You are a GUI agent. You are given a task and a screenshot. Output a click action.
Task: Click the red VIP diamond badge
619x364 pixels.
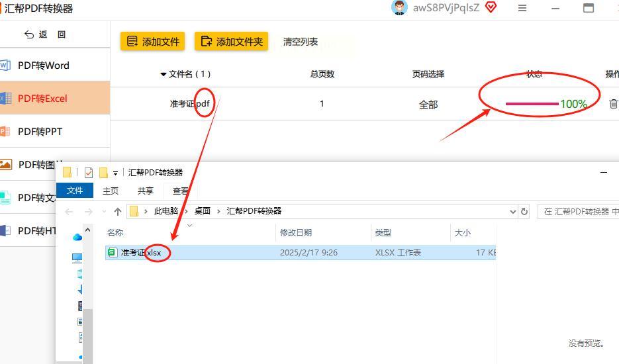(491, 7)
